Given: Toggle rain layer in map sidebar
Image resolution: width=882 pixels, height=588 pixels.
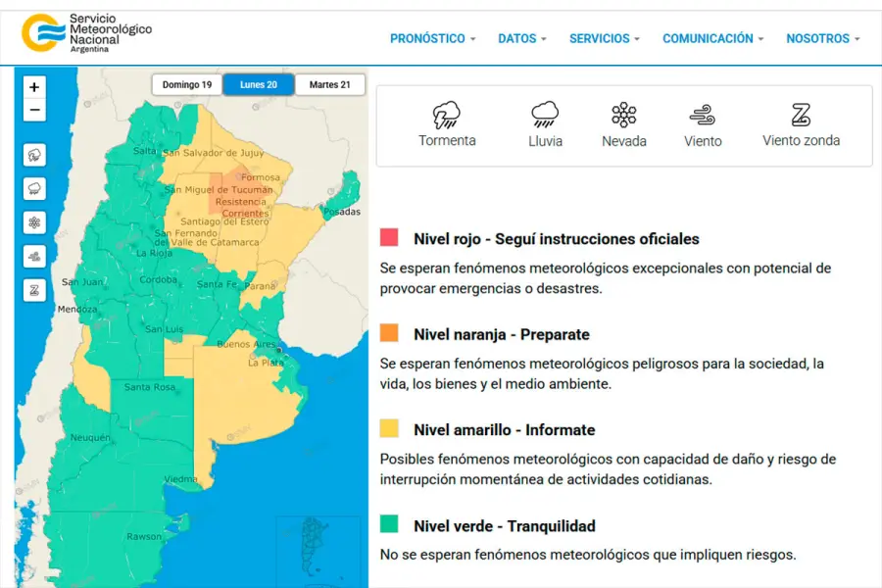Looking at the screenshot, I should (x=34, y=188).
